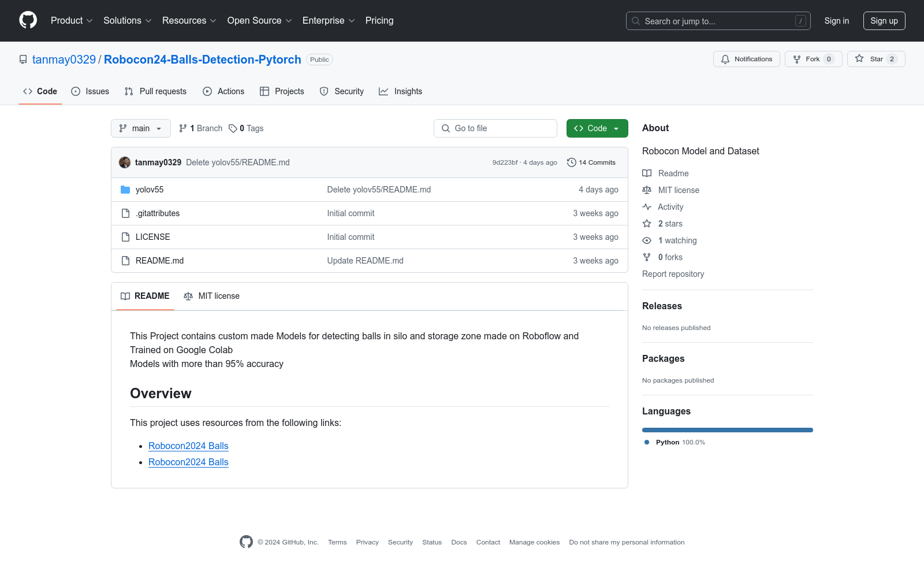
Task: Click the Releases heading link
Action: pyautogui.click(x=662, y=306)
